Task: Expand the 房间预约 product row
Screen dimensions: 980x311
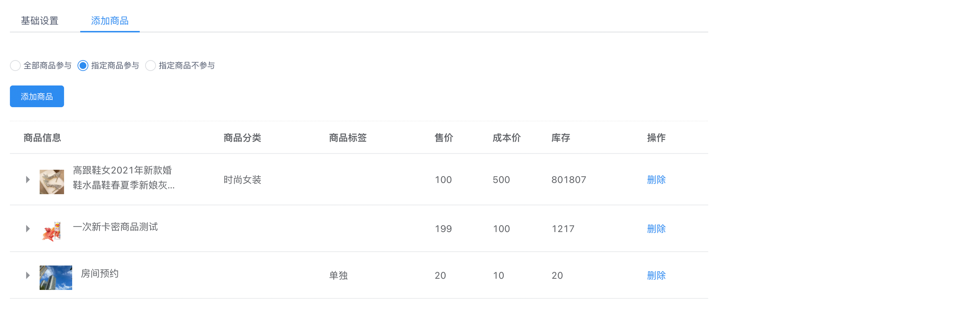Action: [x=28, y=275]
